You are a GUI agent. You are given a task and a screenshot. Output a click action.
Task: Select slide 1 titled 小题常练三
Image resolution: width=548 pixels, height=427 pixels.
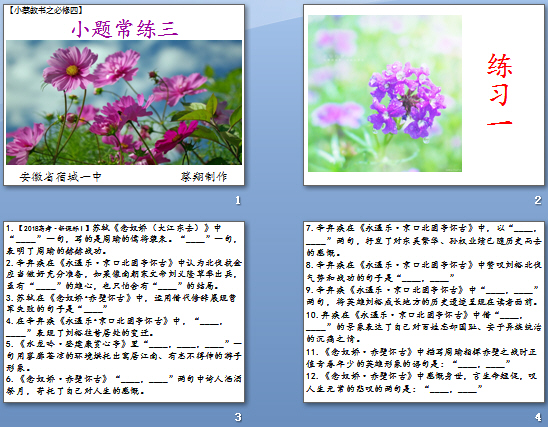(124, 95)
